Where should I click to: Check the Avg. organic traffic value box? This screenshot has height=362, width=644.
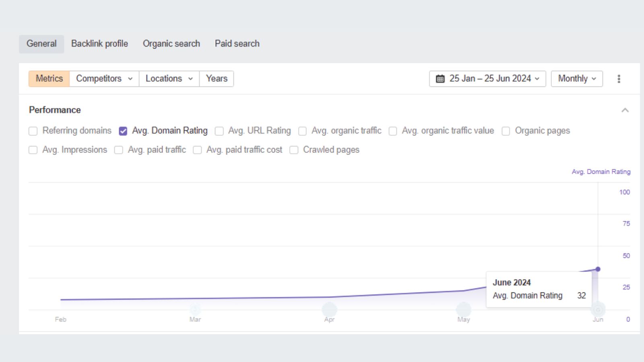[393, 131]
